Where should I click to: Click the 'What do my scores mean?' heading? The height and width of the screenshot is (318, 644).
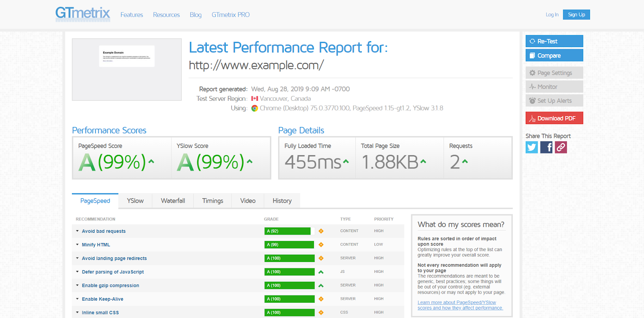coord(461,224)
